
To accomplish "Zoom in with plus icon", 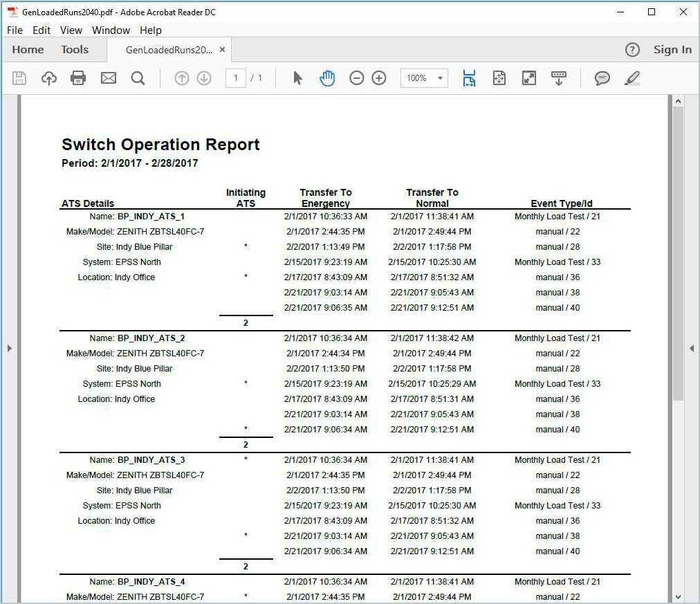I will [379, 78].
